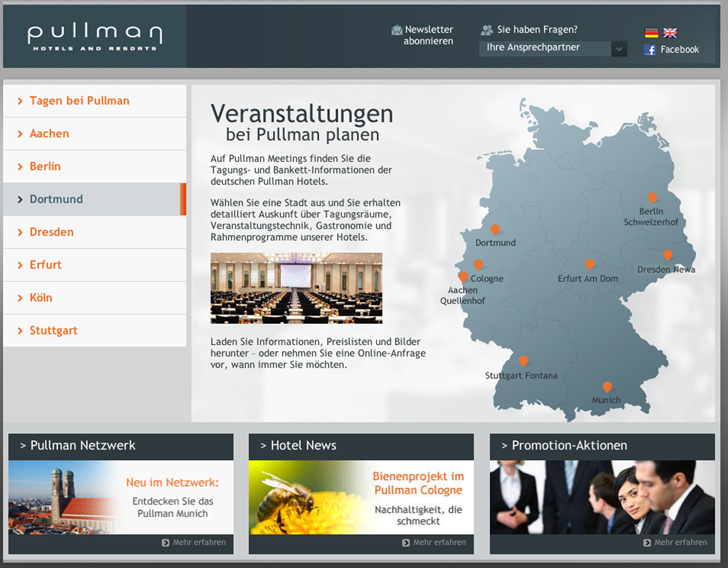
Task: Open the Tagen bei Pullman menu item
Action: click(95, 101)
